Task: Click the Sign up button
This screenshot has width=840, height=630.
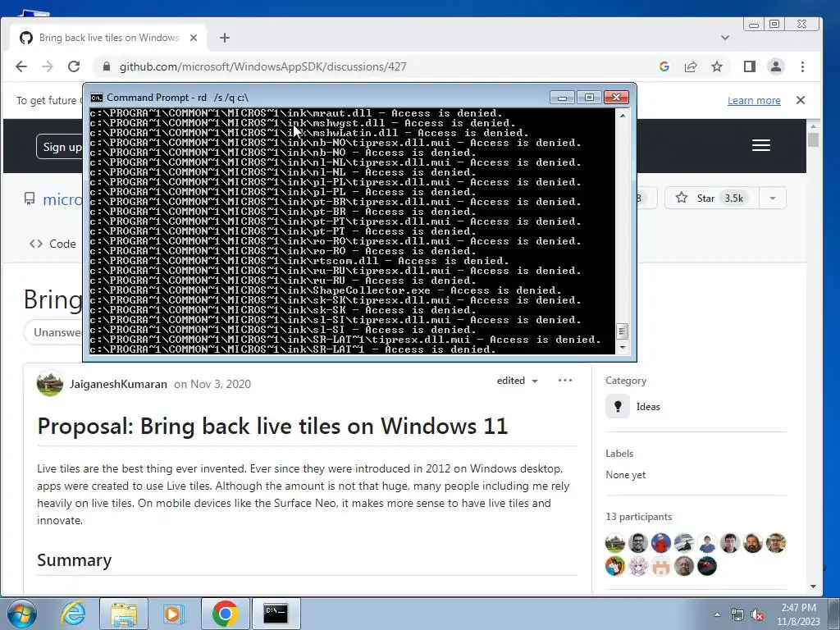Action: pos(60,147)
